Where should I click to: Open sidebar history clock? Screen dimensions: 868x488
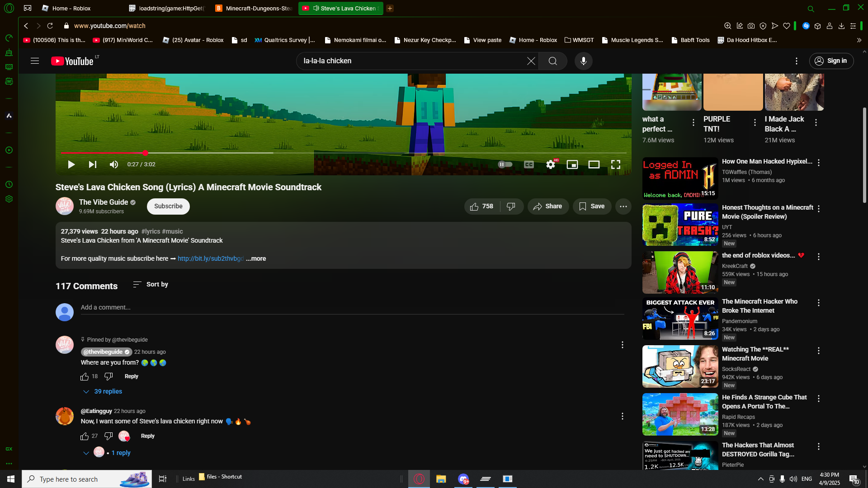[x=9, y=184]
